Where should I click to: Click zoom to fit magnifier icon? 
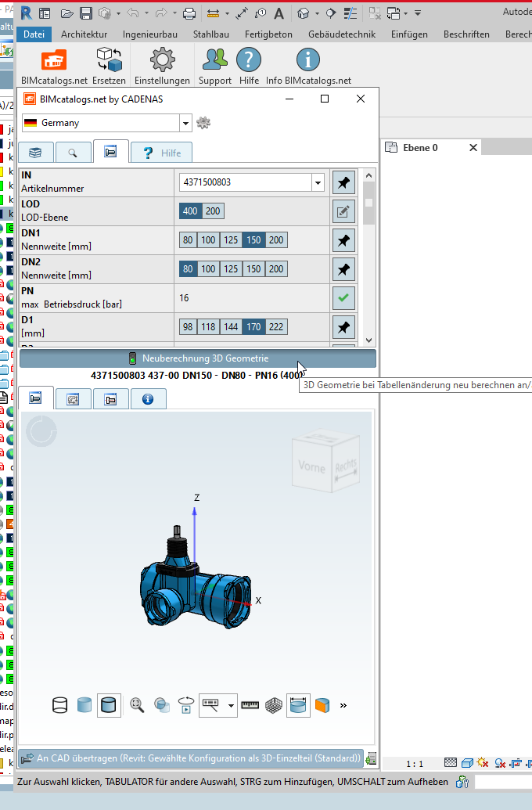tap(137, 705)
